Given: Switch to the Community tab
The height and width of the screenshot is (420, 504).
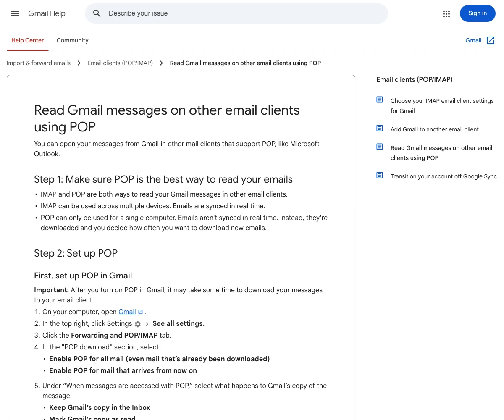Looking at the screenshot, I should pos(73,40).
